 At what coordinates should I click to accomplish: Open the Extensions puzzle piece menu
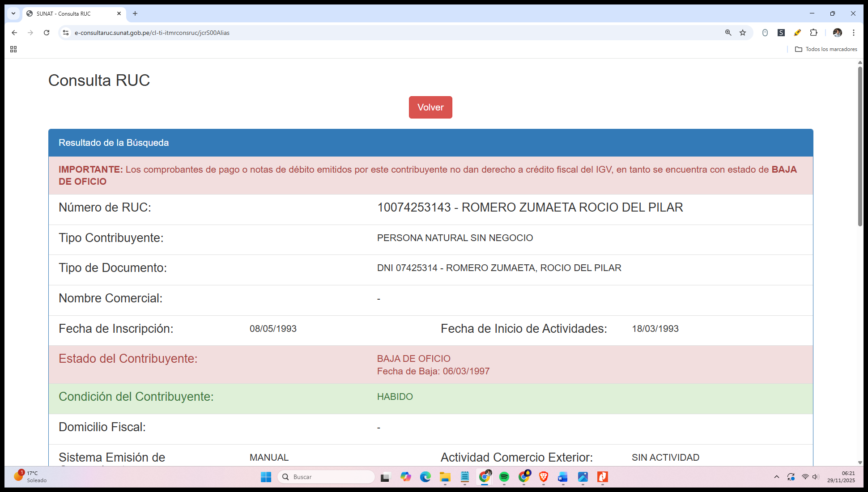[x=813, y=33]
